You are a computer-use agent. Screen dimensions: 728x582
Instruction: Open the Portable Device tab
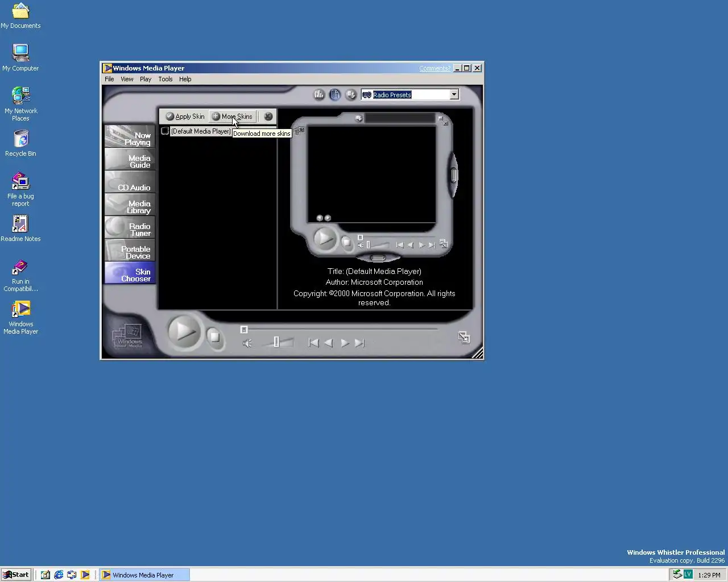(130, 250)
